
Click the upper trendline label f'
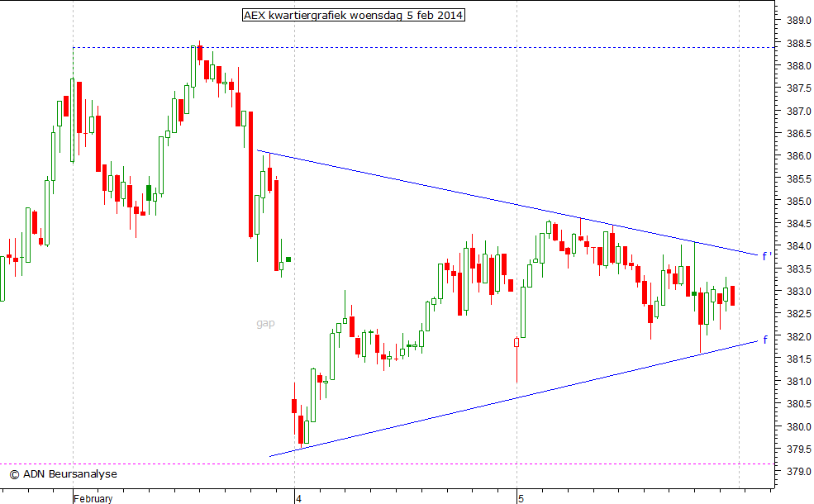click(x=767, y=256)
